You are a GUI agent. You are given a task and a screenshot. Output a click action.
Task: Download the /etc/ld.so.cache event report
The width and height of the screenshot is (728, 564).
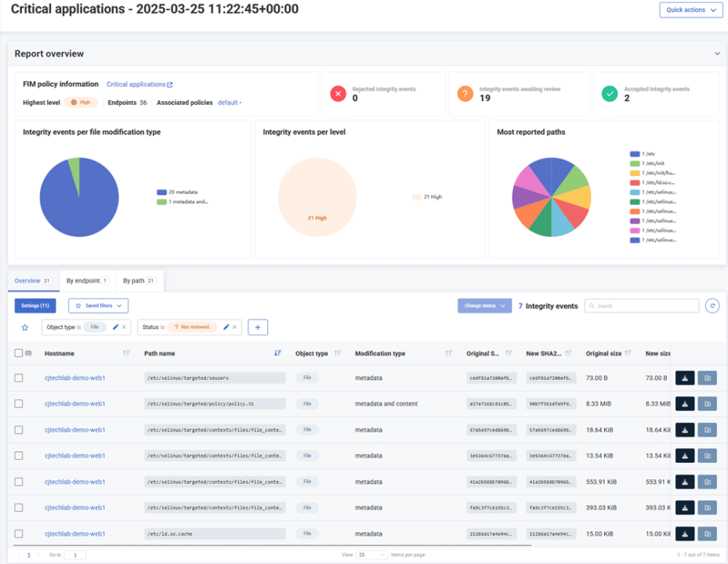684,533
